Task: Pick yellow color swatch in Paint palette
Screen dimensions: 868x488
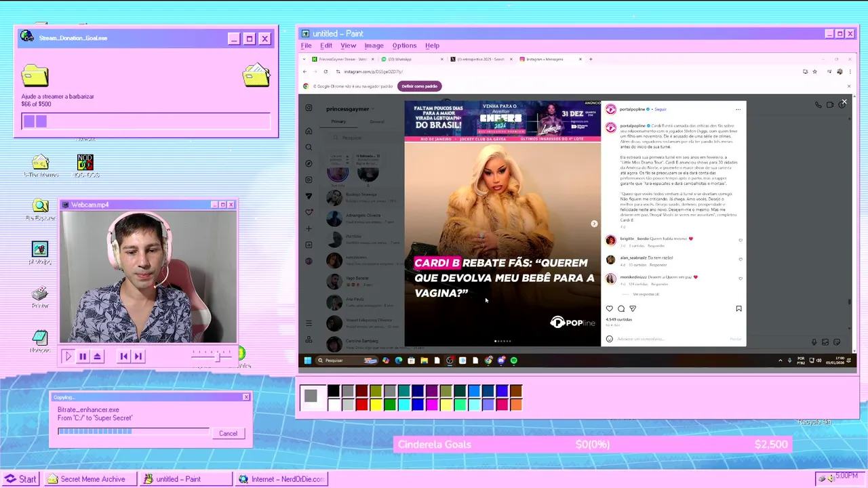Action: 376,405
